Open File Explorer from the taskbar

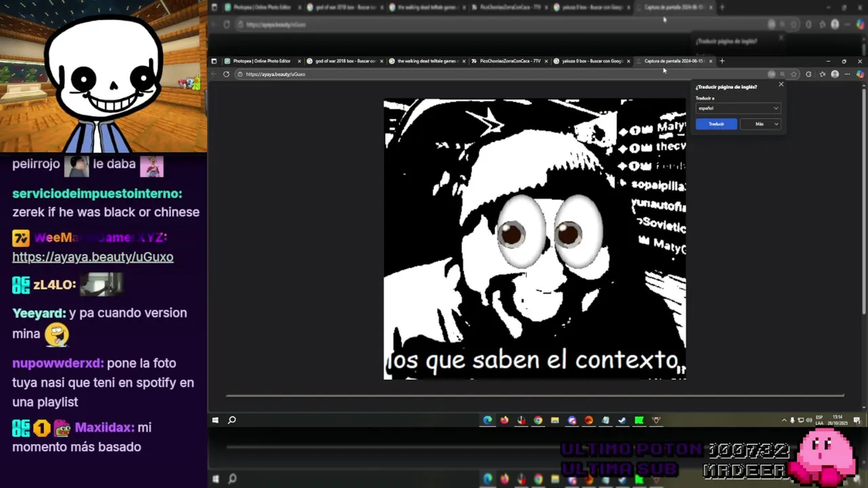pos(555,420)
